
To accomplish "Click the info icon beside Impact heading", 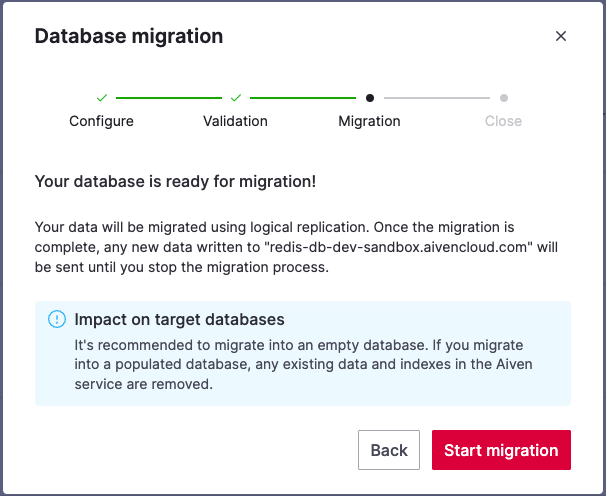I will click(57, 320).
